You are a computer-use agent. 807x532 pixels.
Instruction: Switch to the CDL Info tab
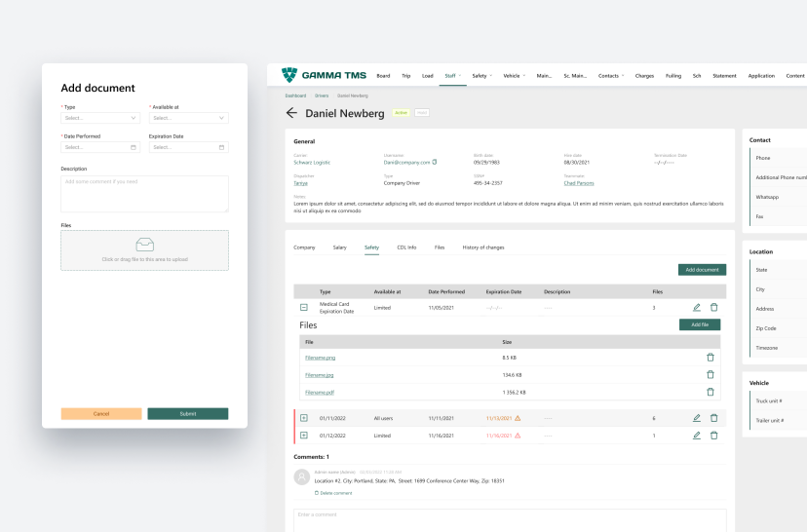tap(406, 247)
